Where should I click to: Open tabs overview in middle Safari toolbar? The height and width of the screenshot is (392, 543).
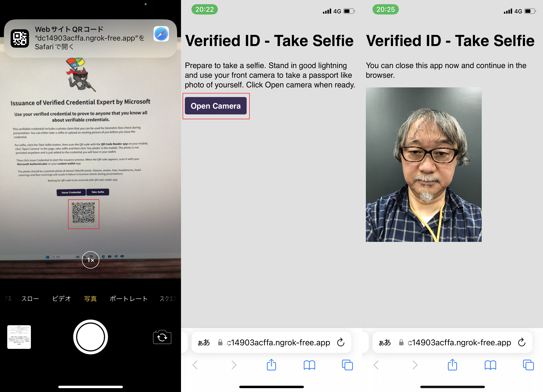point(347,365)
